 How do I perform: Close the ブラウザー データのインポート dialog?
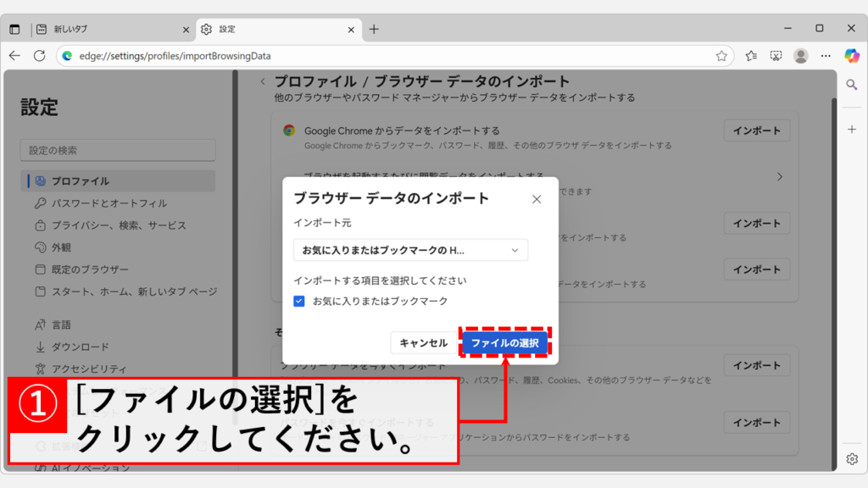(537, 199)
